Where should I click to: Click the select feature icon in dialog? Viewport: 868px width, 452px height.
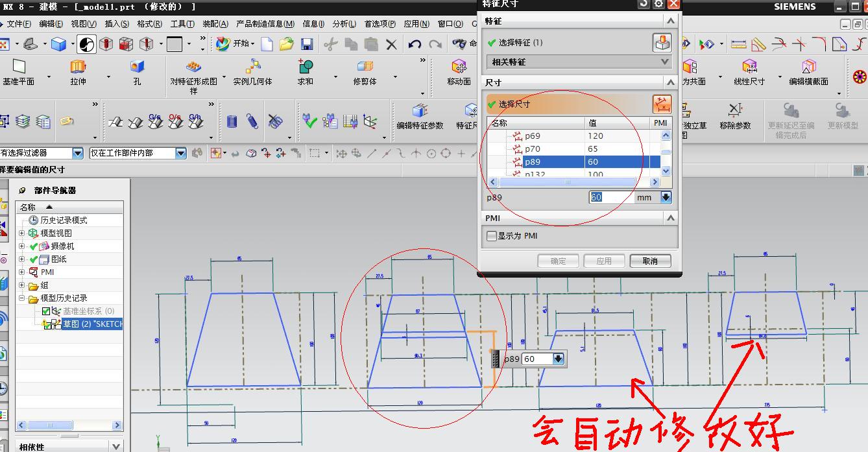[662, 43]
